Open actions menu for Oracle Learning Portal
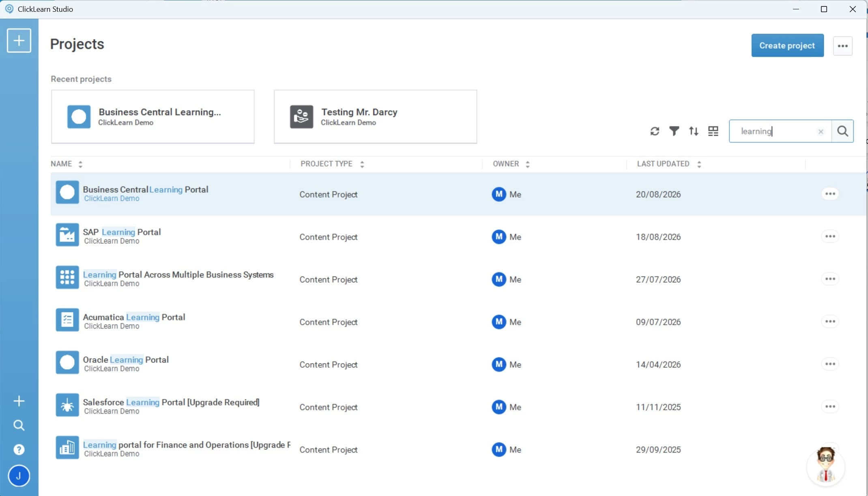Viewport: 868px width, 496px height. coord(830,364)
